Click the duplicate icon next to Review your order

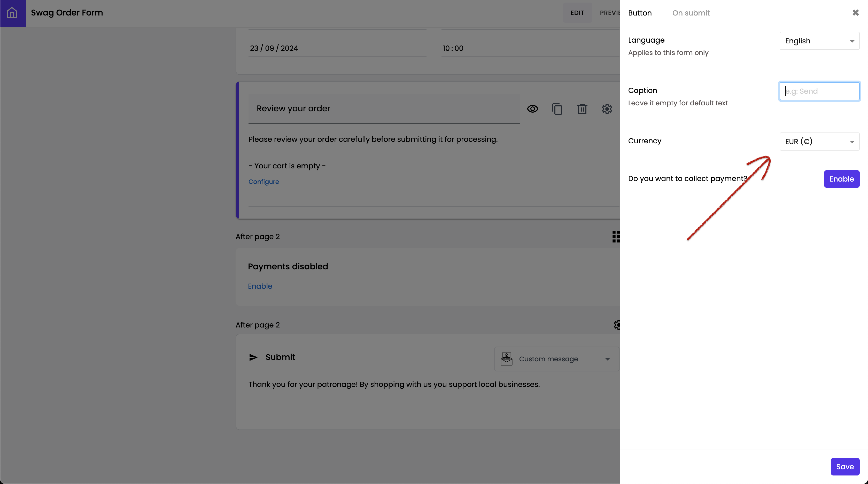pos(557,109)
